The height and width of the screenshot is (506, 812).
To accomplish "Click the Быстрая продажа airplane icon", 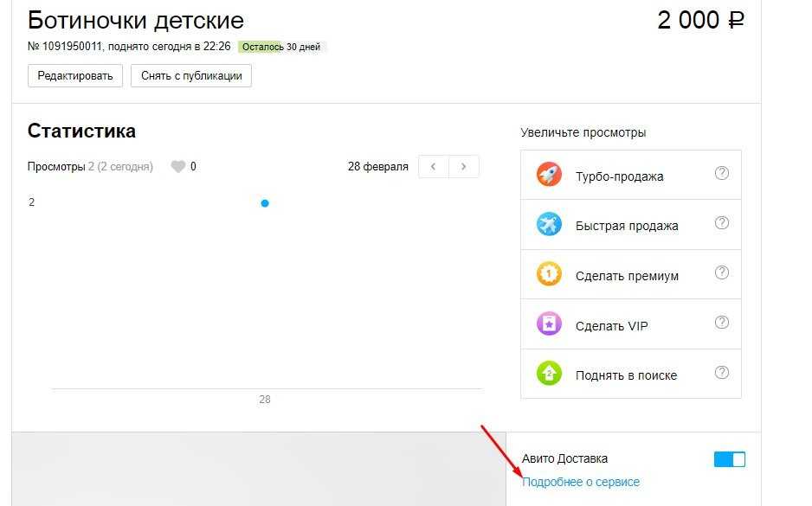I will point(549,225).
